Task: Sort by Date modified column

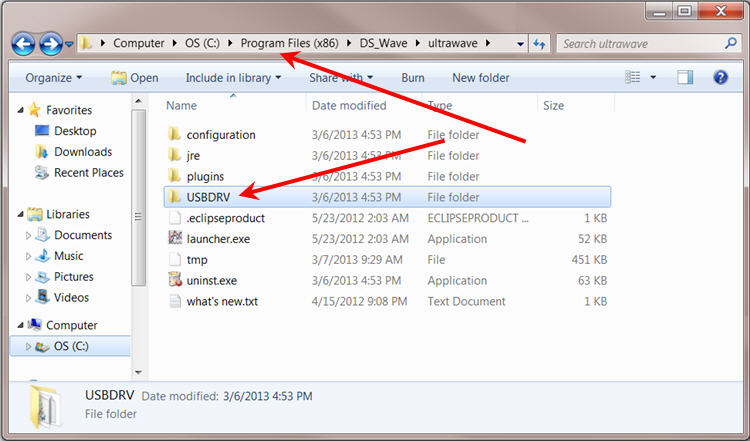Action: (x=349, y=105)
